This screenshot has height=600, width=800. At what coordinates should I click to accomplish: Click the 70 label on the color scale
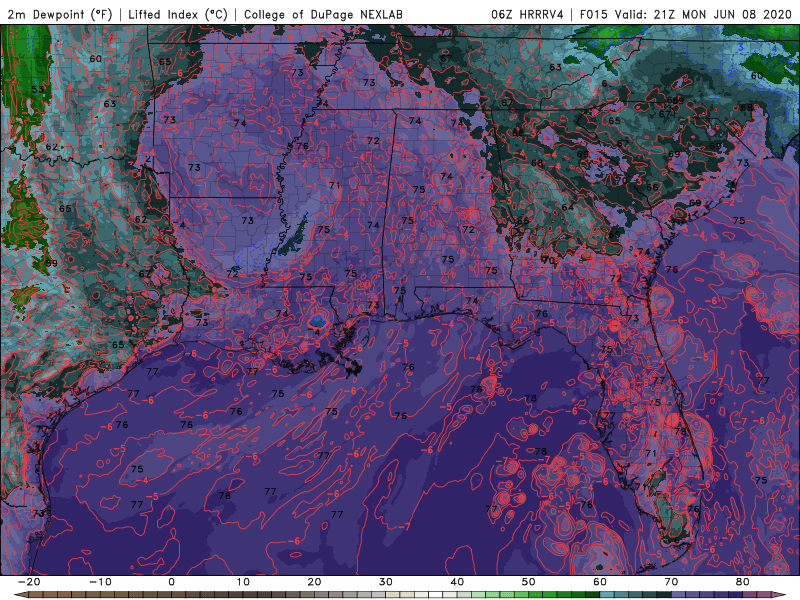tap(671, 582)
